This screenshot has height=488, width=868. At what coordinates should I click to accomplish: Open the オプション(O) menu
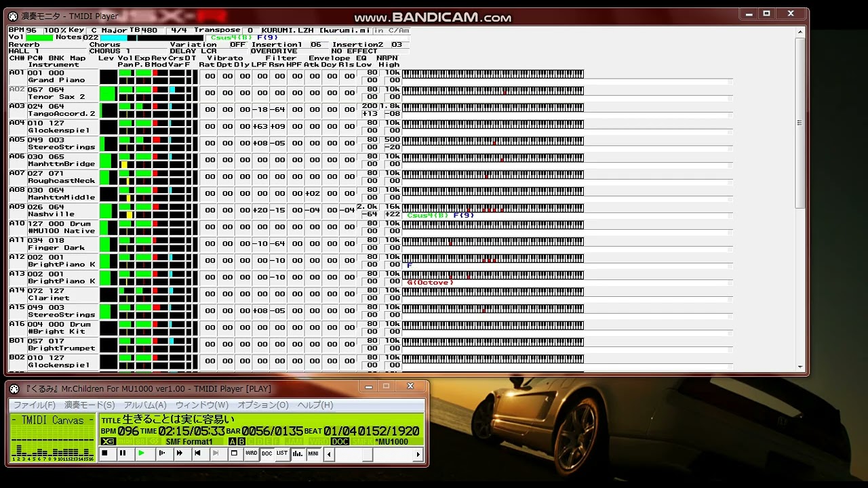tap(262, 405)
